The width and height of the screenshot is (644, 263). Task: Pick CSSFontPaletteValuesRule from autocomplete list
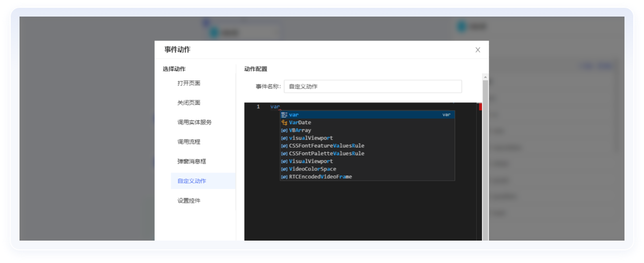pos(326,153)
